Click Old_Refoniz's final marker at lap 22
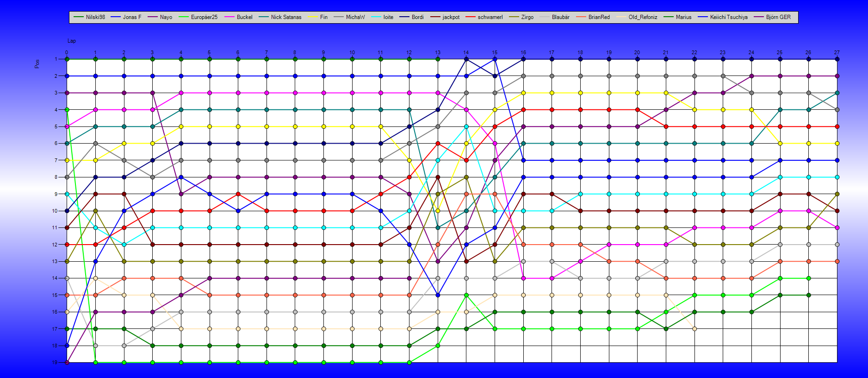 click(694, 329)
